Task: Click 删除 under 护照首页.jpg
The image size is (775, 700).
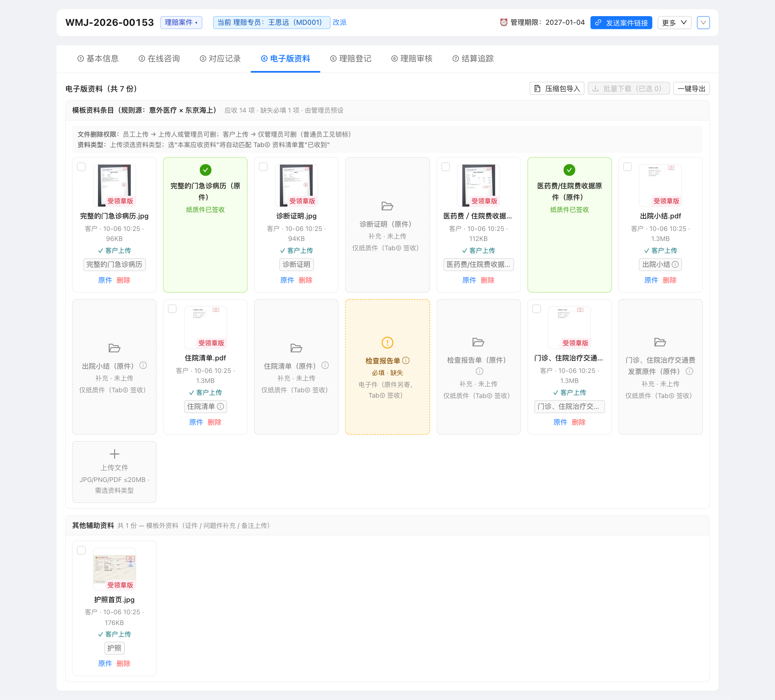Action: pos(123,663)
